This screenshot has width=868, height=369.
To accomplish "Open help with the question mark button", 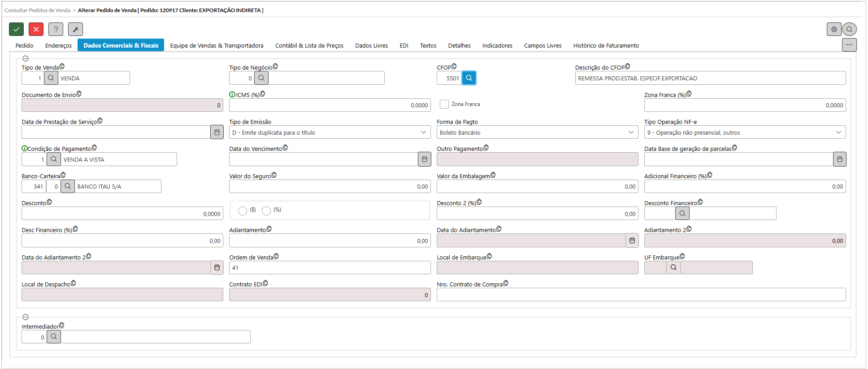I will coord(56,29).
